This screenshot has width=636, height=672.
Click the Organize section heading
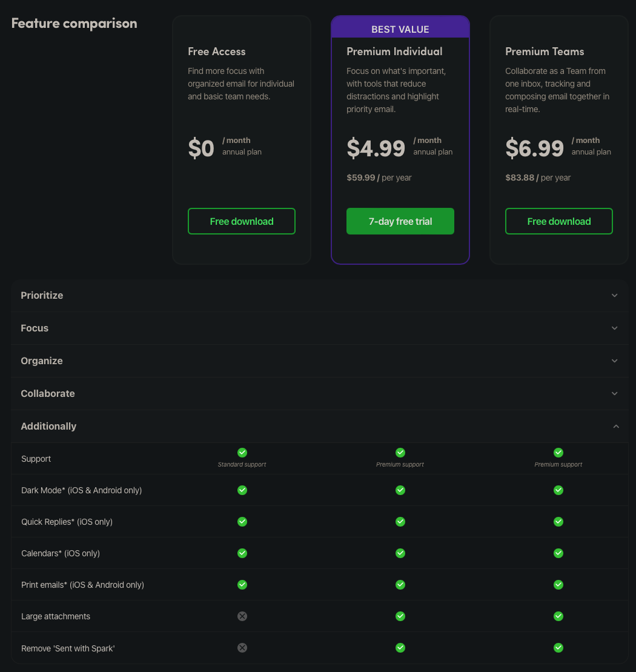coord(42,361)
